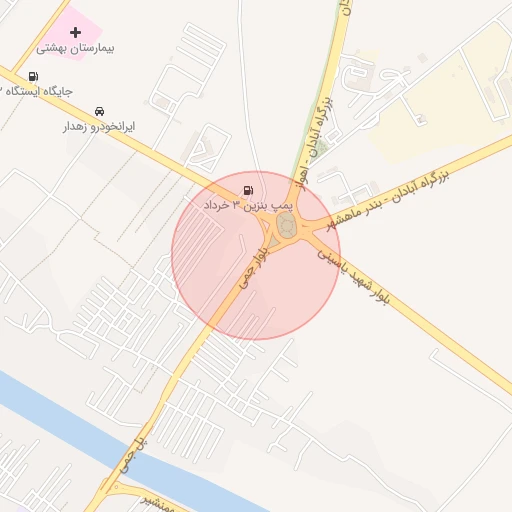This screenshot has height=512, width=512.
Task: Click the roundabout's green center island
Action: click(x=286, y=225)
